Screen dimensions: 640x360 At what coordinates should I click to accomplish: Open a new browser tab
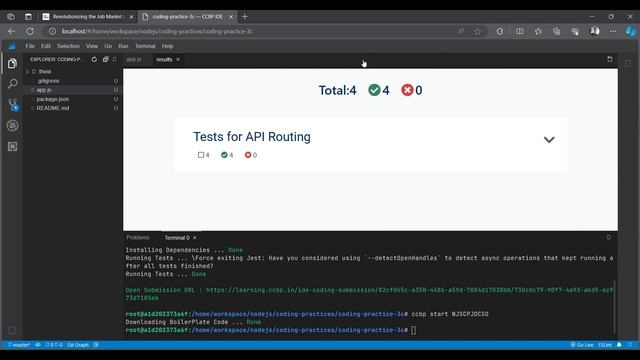pyautogui.click(x=244, y=17)
